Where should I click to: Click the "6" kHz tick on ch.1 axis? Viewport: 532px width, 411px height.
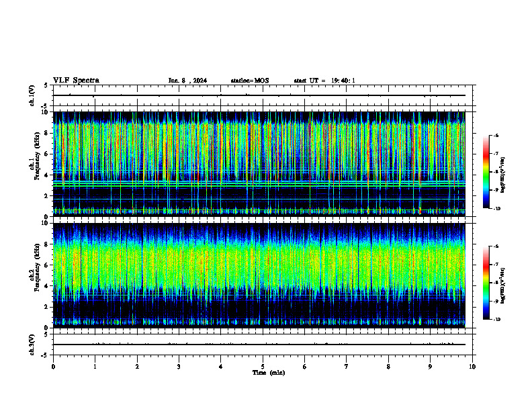[x=47, y=154]
